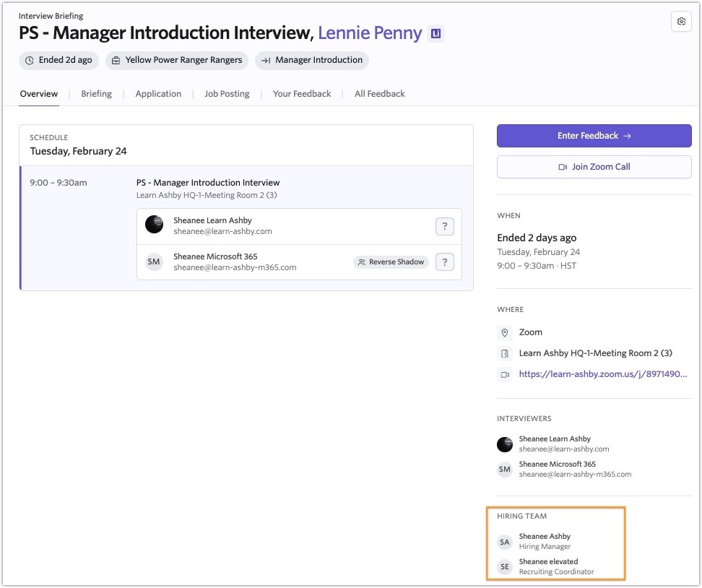Click the Zoom location pin icon
The width and height of the screenshot is (702, 588).
point(505,333)
